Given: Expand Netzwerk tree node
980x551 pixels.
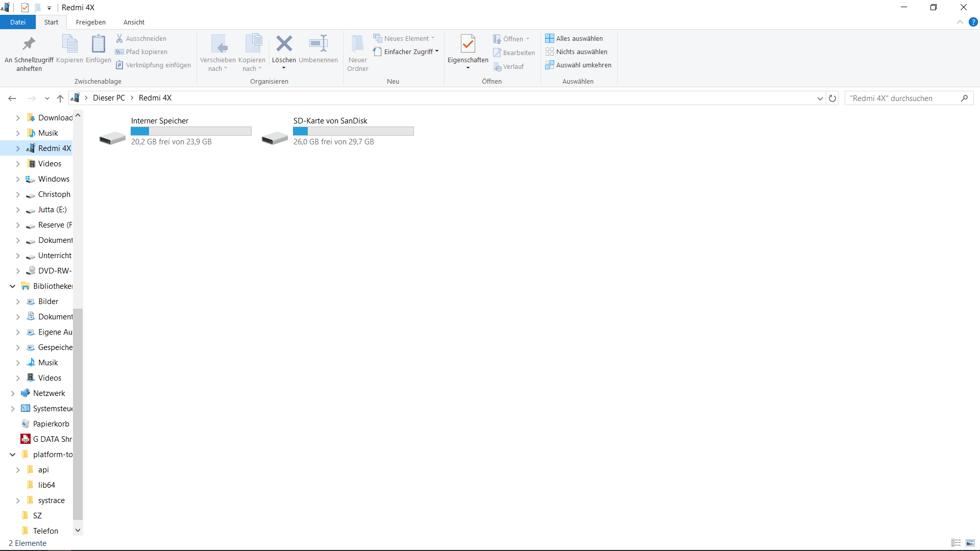Looking at the screenshot, I should pos(13,393).
